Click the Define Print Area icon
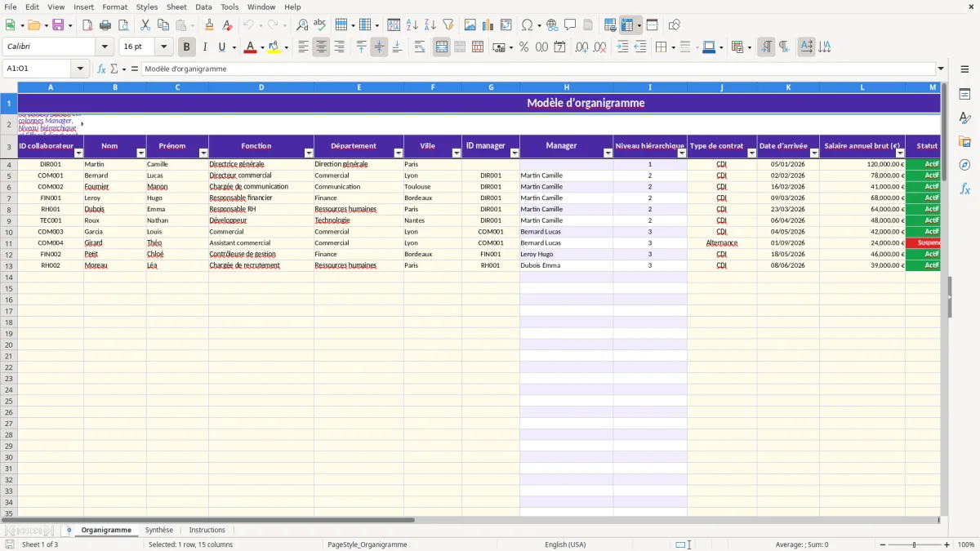This screenshot has height=551, width=980. [x=610, y=25]
